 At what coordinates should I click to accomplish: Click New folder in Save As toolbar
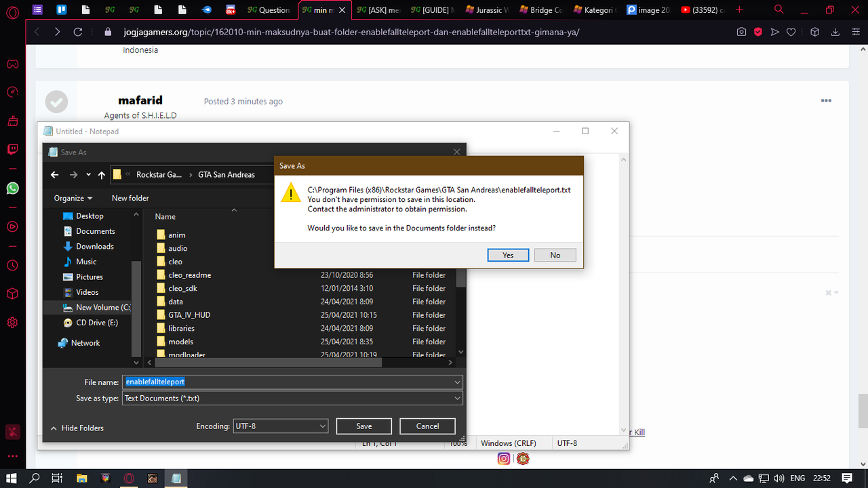[130, 198]
